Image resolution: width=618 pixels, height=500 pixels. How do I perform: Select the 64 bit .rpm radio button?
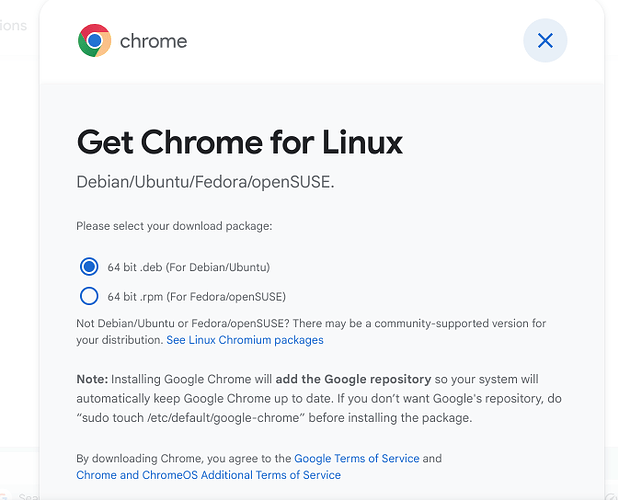(89, 296)
